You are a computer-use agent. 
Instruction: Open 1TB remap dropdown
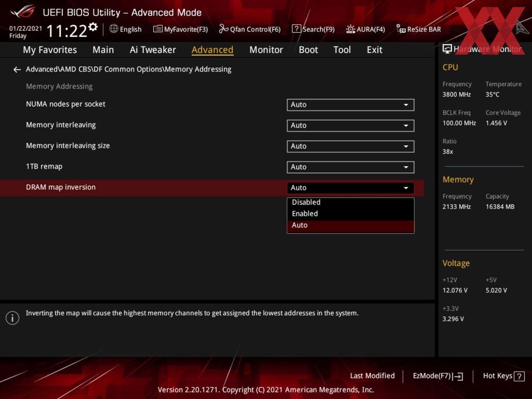350,167
